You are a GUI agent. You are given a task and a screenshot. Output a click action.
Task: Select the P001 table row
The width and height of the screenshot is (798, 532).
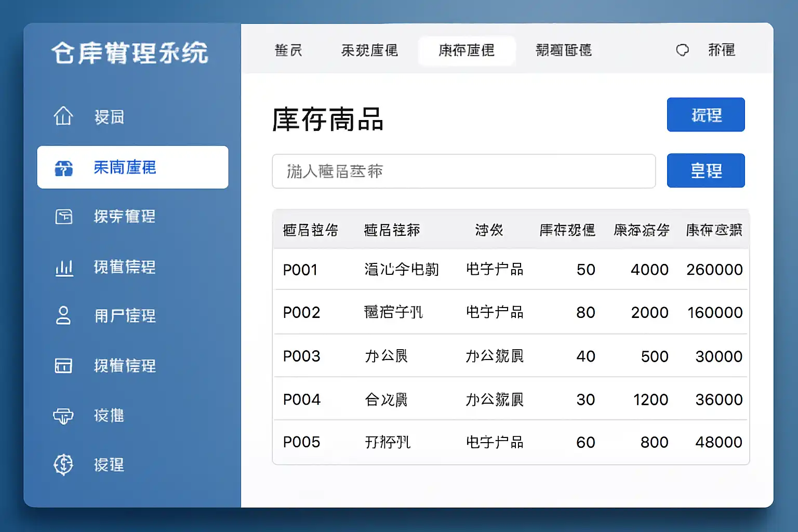511,270
